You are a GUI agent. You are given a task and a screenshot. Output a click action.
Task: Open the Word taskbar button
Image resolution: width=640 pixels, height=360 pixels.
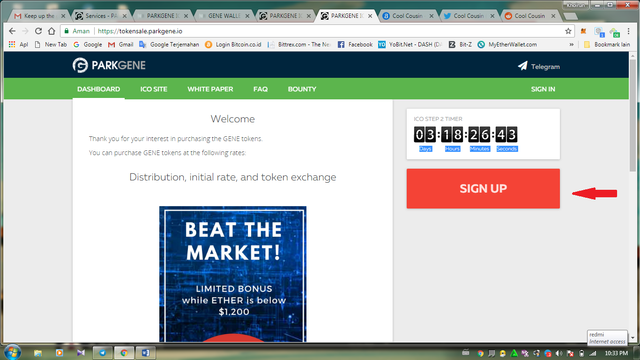click(145, 353)
